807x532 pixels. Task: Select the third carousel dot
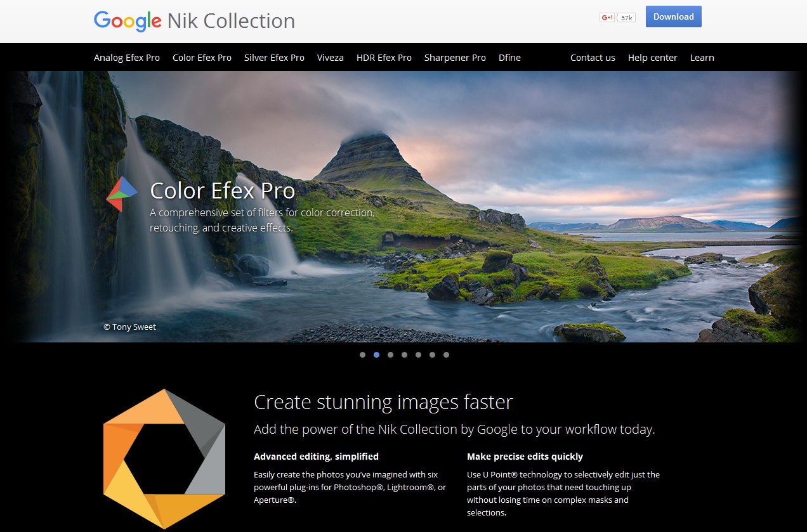coord(391,355)
